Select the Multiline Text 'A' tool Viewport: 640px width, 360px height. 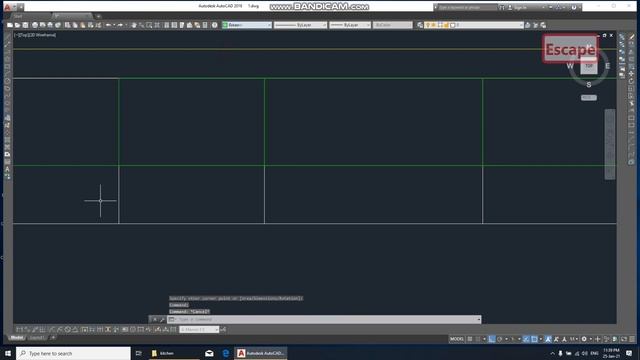pyautogui.click(x=7, y=169)
